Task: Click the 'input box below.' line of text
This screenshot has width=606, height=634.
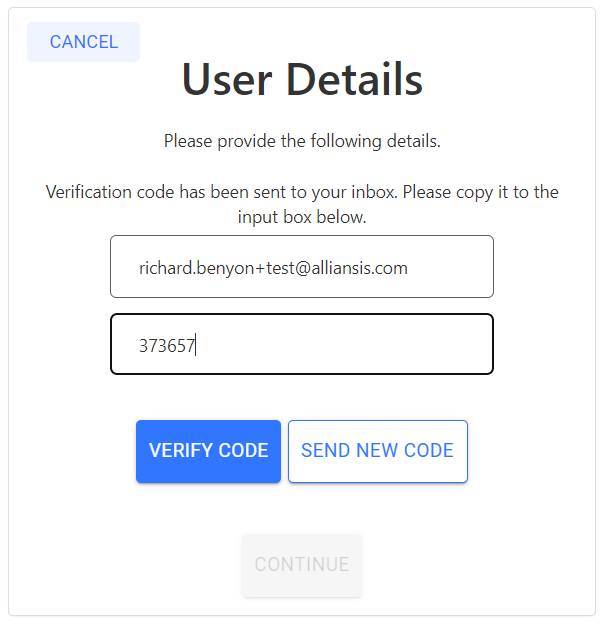Action: (302, 218)
